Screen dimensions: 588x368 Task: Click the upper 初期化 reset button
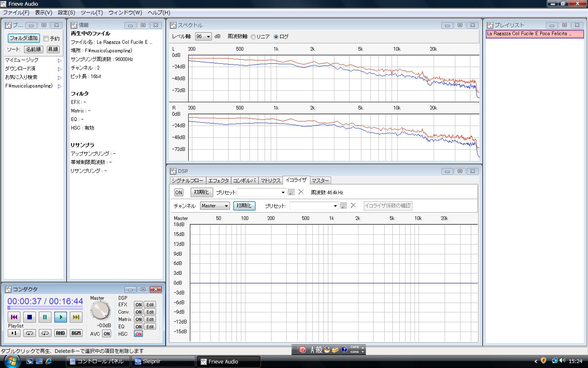(201, 192)
